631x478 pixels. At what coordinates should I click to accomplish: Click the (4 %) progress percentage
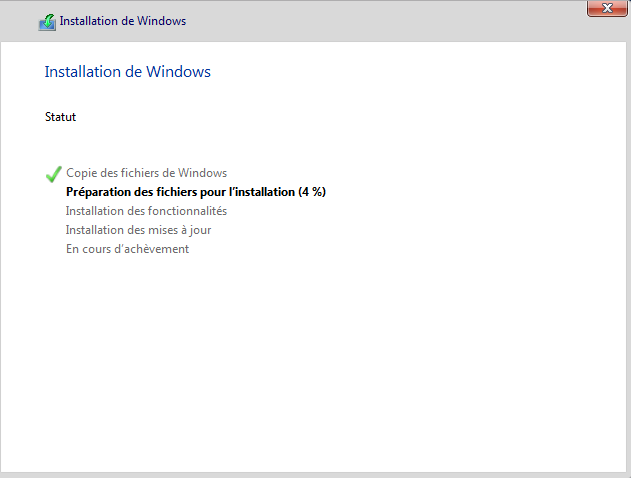[312, 192]
